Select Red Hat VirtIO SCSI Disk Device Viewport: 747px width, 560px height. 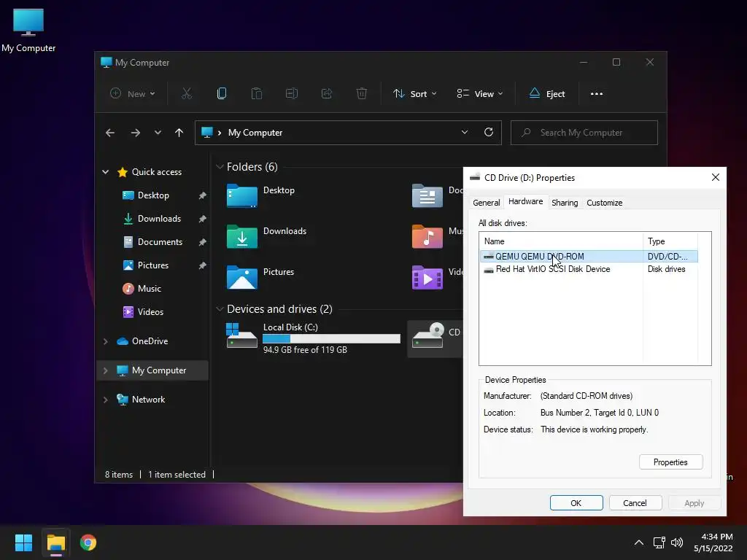click(x=589, y=269)
